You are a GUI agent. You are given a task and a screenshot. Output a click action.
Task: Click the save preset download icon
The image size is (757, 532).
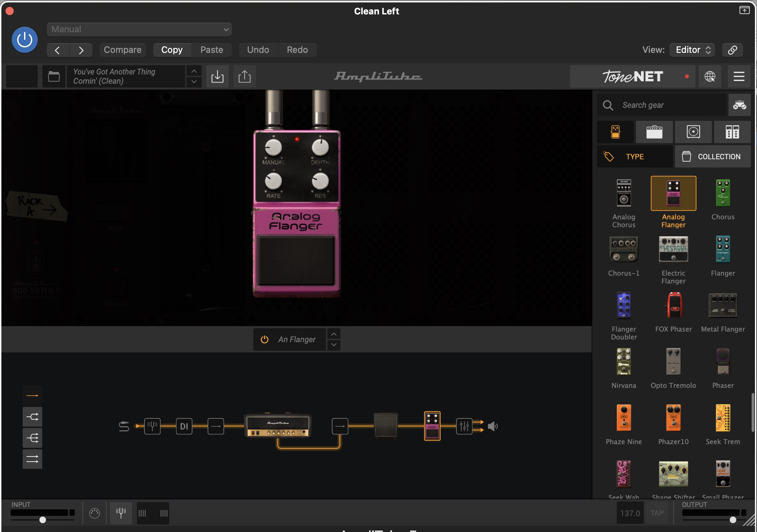217,76
